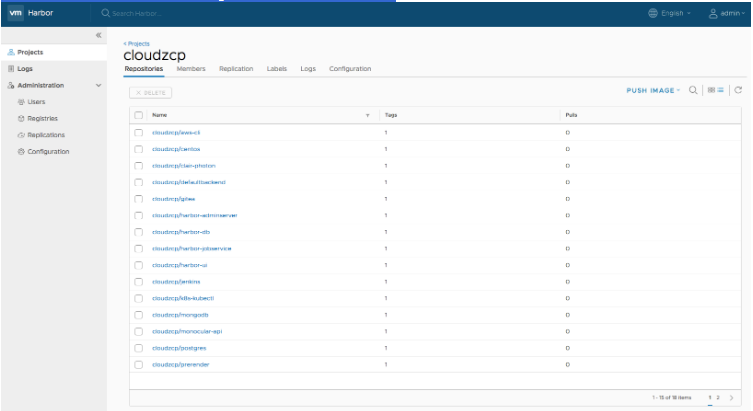Open the Logs sidebar item
This screenshot has width=753, height=411.
pos(25,69)
